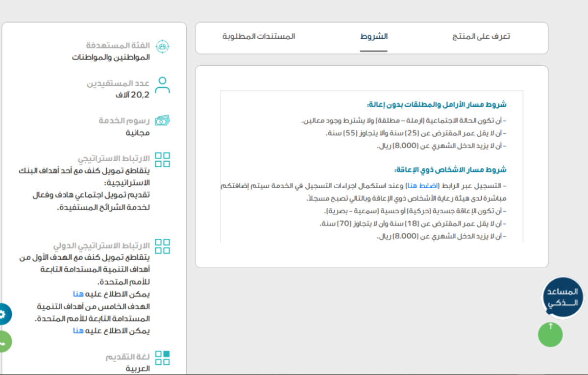Click the icon beside لغة التقديم

[162, 358]
